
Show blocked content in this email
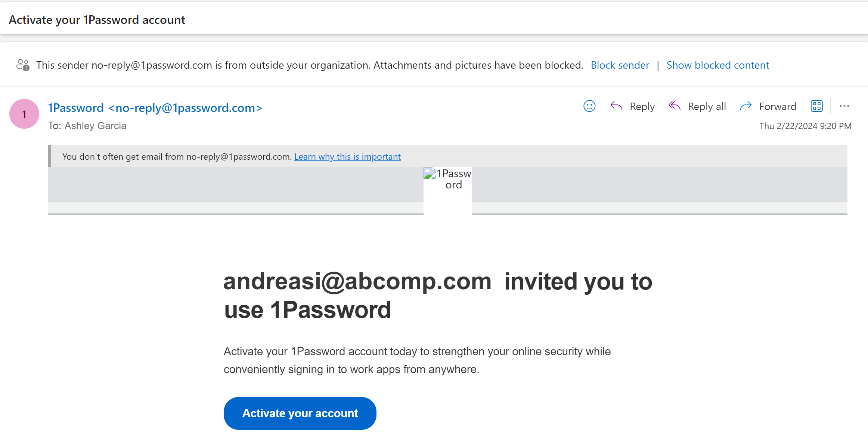pos(717,65)
